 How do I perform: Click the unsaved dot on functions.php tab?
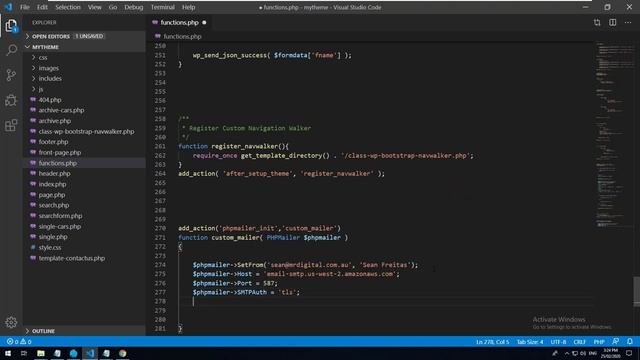[204, 22]
